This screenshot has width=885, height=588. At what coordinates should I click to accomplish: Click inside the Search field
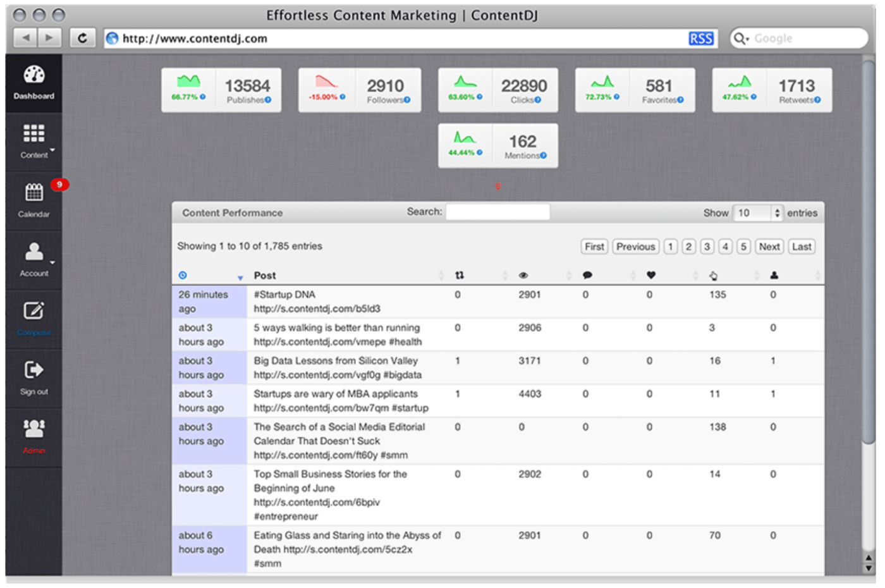[x=497, y=212]
